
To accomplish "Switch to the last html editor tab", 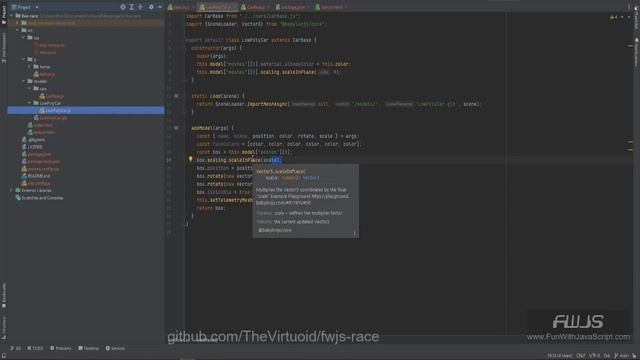I will coord(331,7).
